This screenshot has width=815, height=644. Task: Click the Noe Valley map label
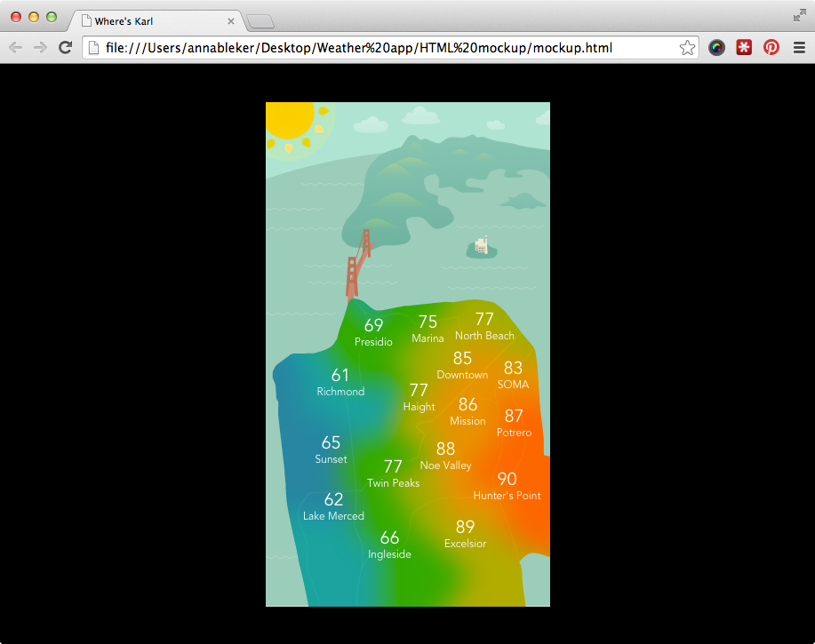[445, 465]
